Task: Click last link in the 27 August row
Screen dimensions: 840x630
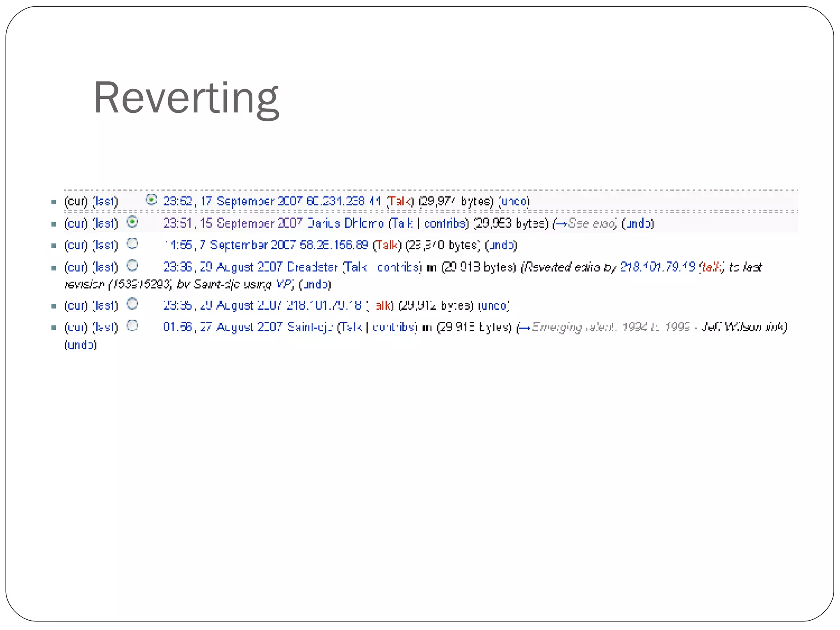Action: [x=105, y=327]
